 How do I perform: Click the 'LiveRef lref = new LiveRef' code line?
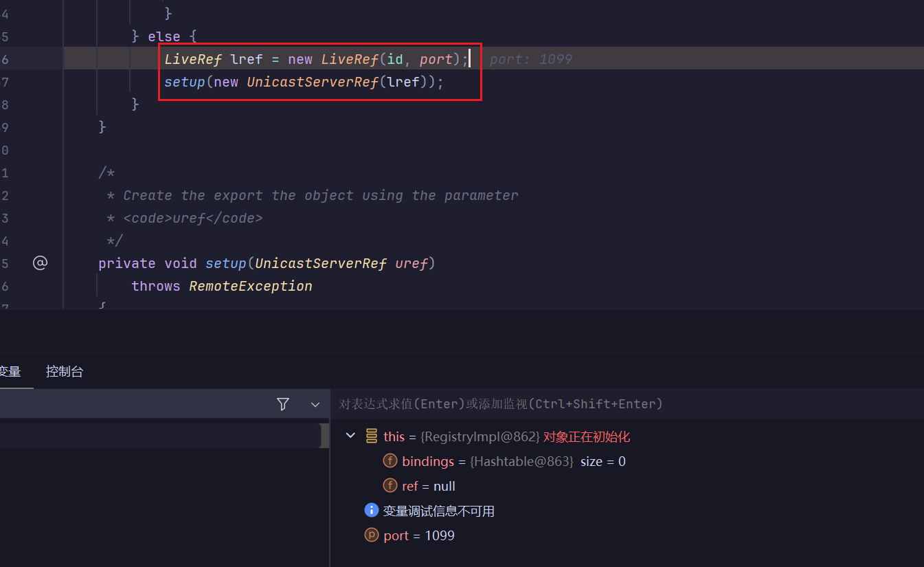316,59
